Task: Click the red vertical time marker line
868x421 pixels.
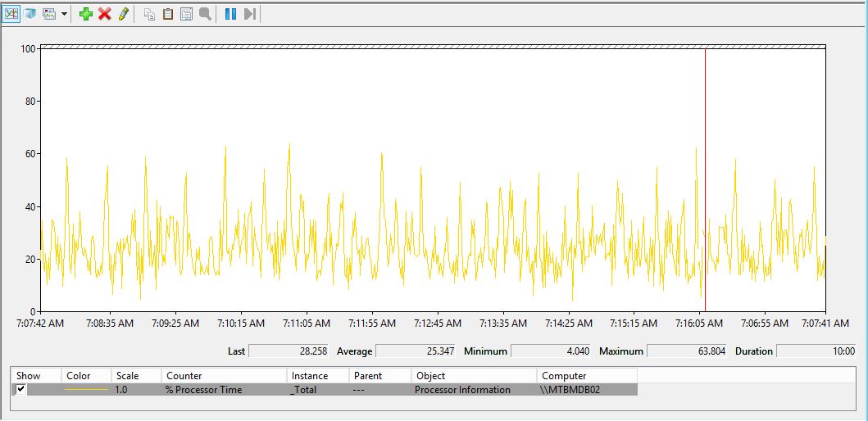Action: 705,180
